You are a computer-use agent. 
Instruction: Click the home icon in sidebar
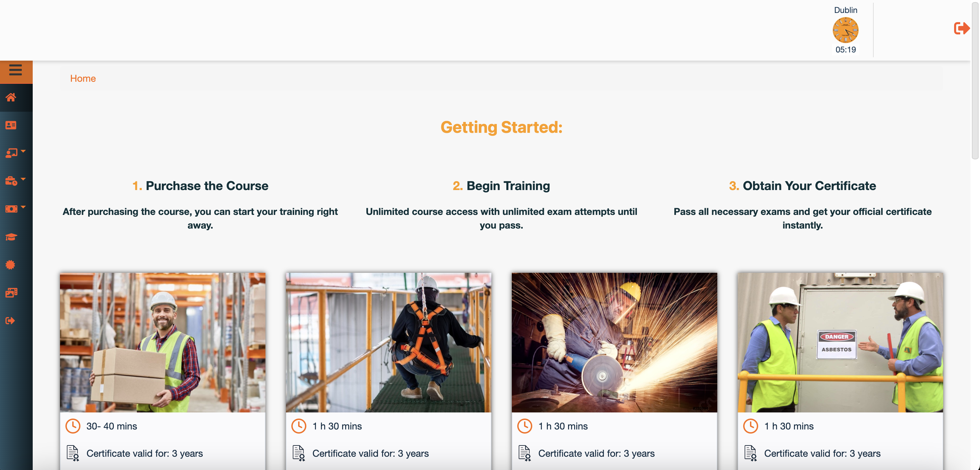tap(11, 97)
